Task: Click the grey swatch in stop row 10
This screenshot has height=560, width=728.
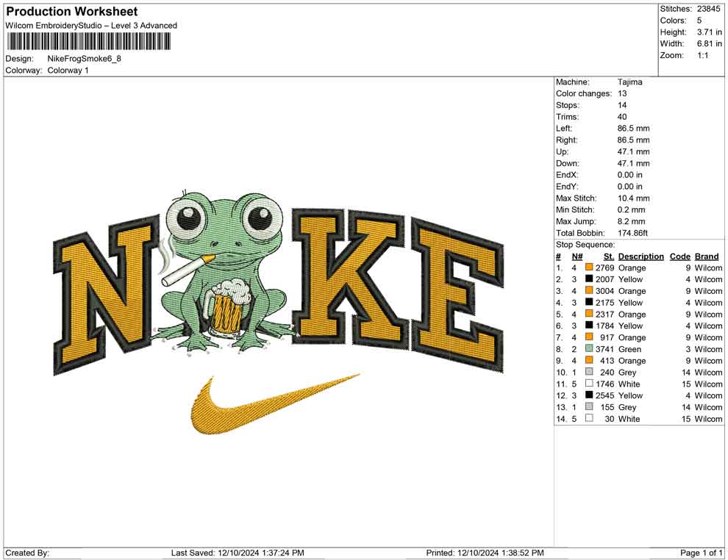Action: coord(589,372)
